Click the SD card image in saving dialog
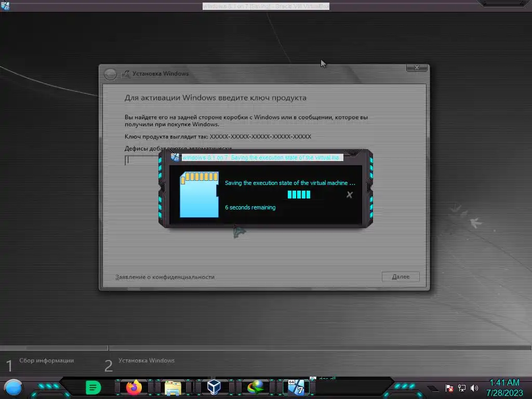The image size is (532, 399). 199,194
